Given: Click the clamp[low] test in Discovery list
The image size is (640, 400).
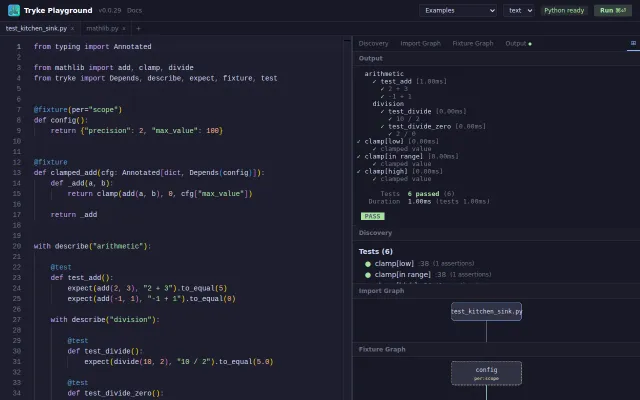Looking at the screenshot, I should click(x=394, y=264).
